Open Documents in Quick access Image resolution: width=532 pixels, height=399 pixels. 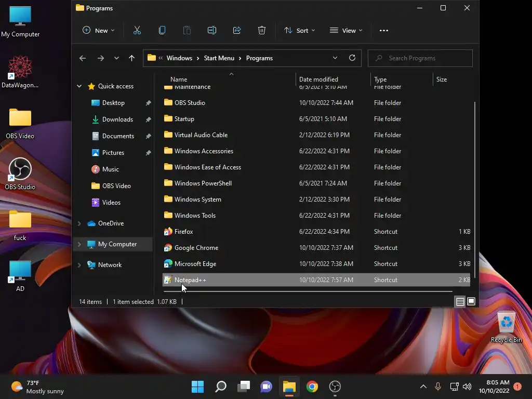(118, 136)
